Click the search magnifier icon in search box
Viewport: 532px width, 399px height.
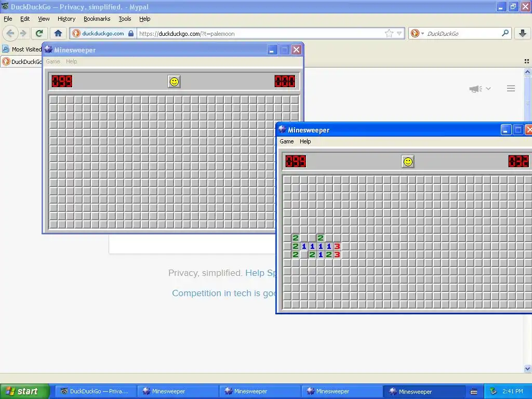(505, 33)
